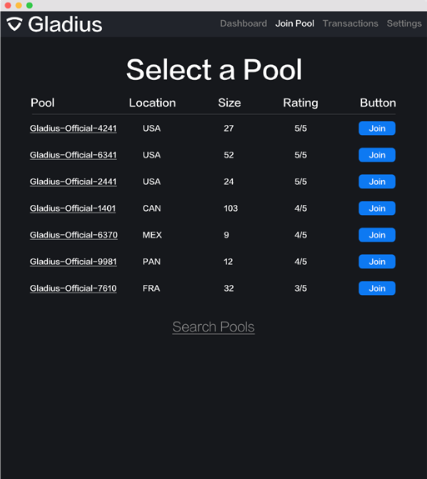Click Join for Gladius-Official-2441
Image resolution: width=427 pixels, height=479 pixels.
click(x=377, y=182)
